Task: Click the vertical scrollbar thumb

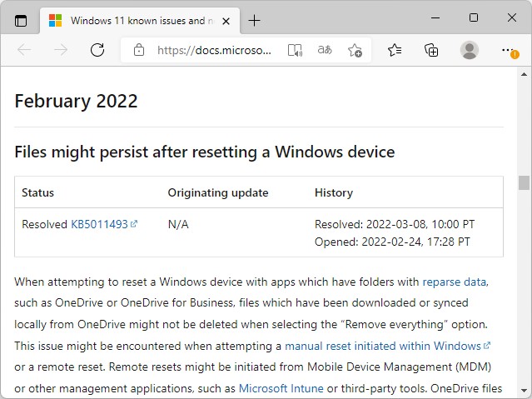Action: (x=524, y=182)
